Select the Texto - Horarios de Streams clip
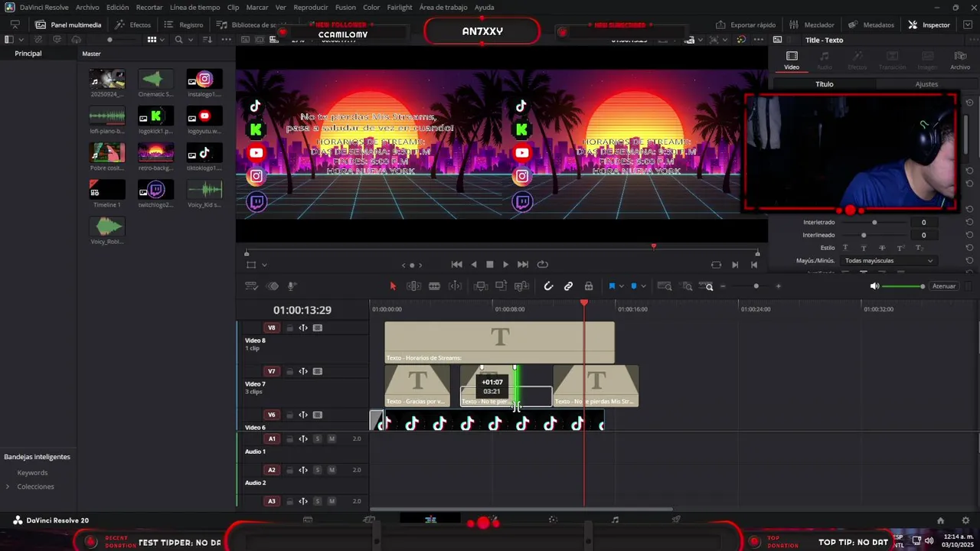 [499, 342]
